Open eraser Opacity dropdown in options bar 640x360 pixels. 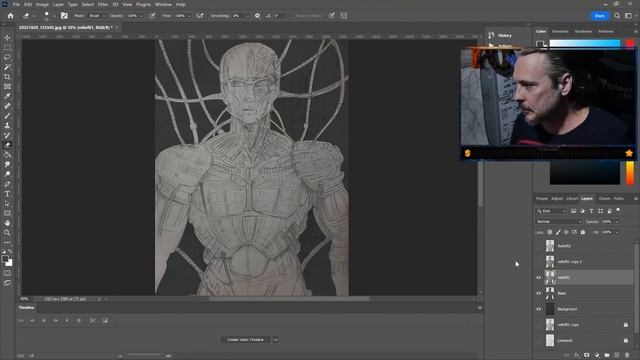(x=142, y=16)
